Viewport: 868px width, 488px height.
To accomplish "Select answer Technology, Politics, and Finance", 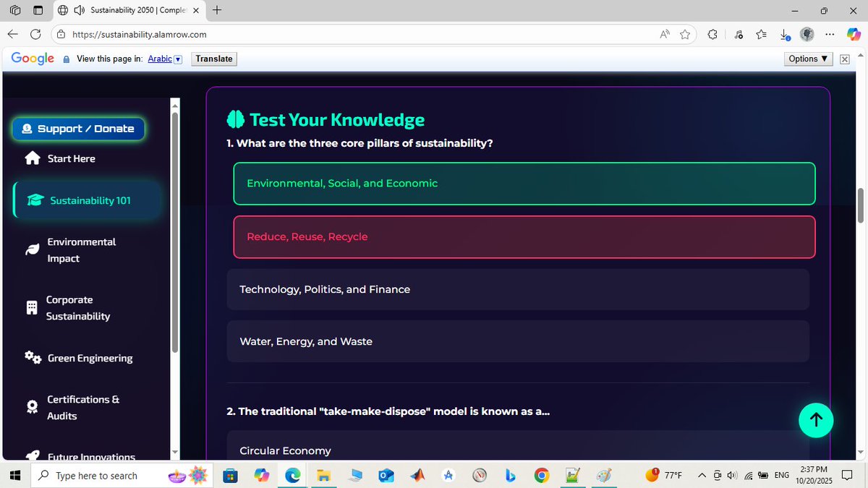I will coord(518,289).
